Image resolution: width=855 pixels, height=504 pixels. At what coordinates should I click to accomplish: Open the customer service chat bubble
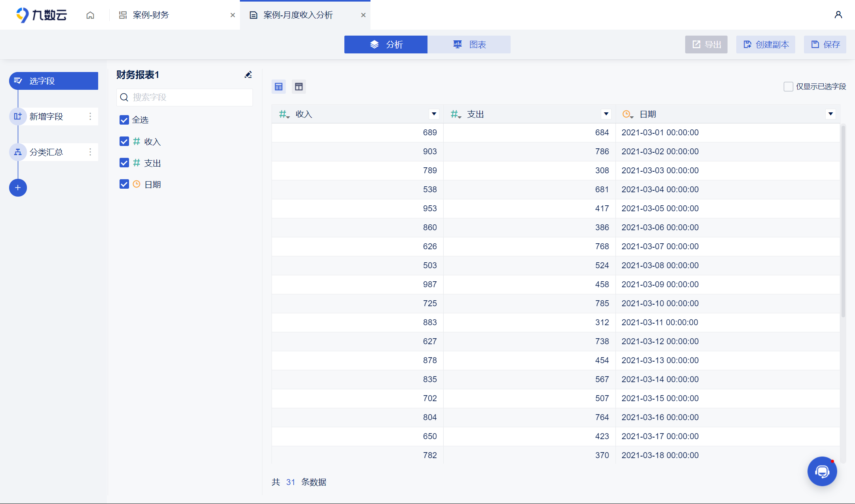click(x=822, y=471)
